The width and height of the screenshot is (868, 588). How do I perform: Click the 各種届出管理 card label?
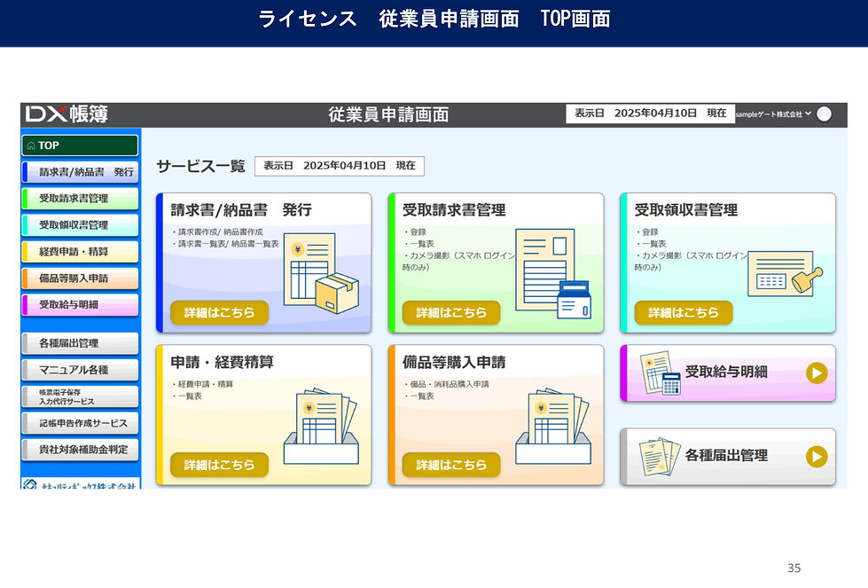click(726, 456)
